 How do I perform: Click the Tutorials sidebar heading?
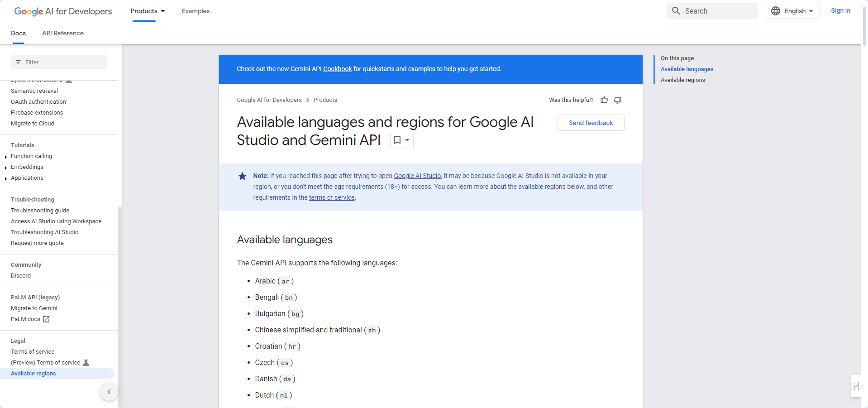pos(23,145)
